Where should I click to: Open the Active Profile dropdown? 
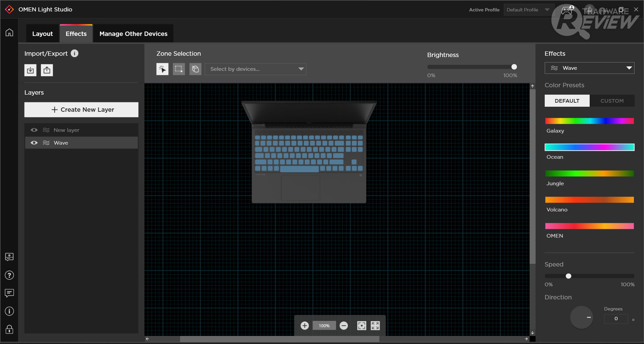click(528, 10)
